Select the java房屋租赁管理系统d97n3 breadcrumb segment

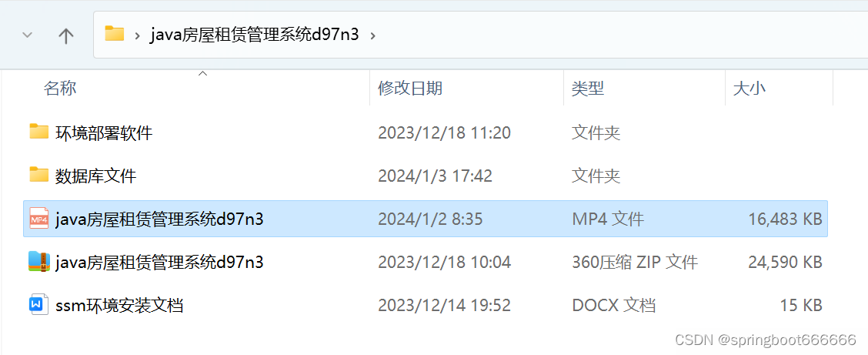(x=255, y=35)
